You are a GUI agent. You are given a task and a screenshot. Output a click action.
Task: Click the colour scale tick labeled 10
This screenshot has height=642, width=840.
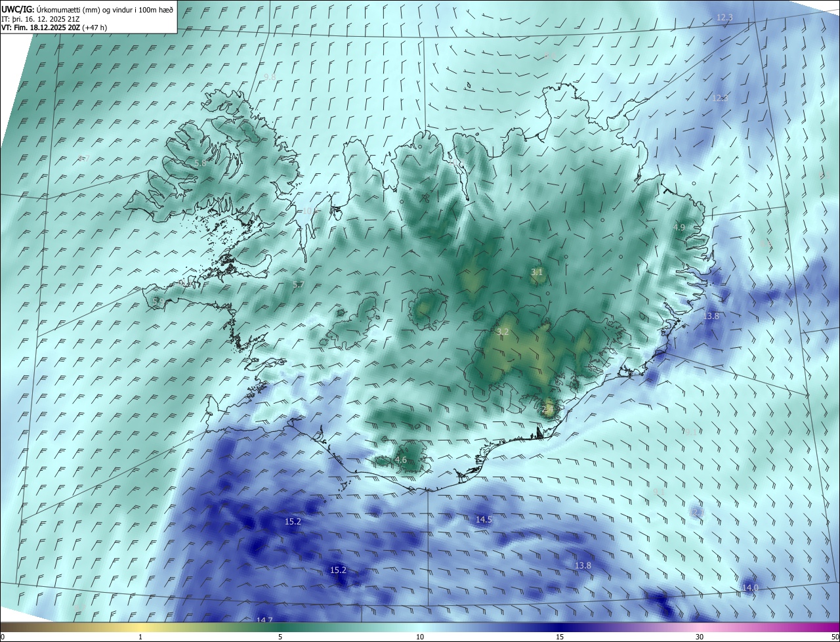click(420, 637)
